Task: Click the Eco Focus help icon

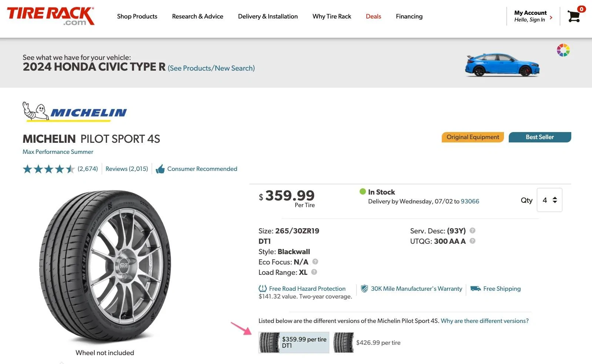Action: [x=315, y=262]
